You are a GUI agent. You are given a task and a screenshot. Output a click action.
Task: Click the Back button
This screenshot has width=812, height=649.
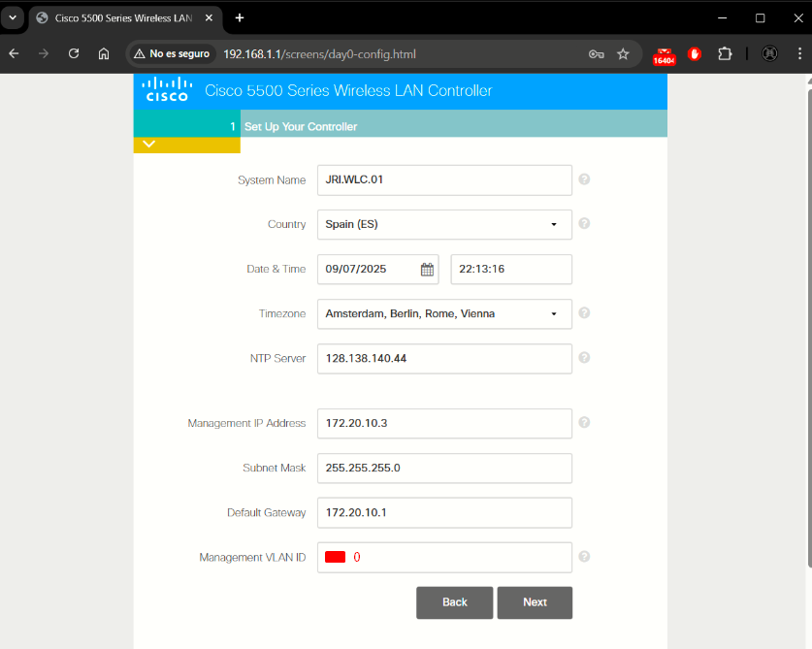click(455, 602)
